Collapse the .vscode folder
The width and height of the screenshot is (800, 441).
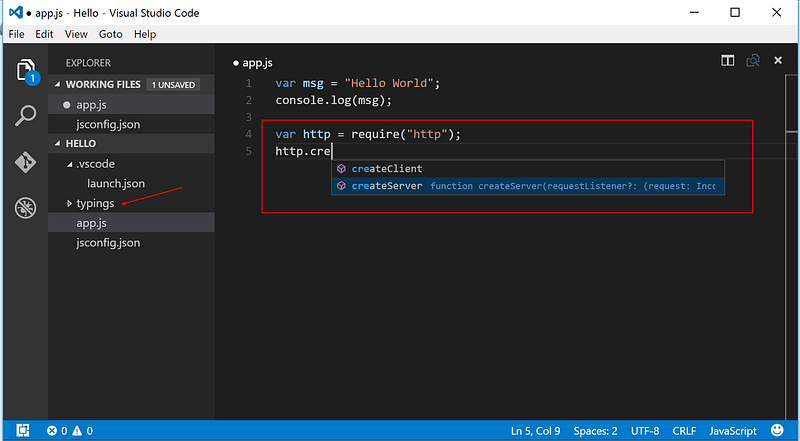click(x=69, y=164)
